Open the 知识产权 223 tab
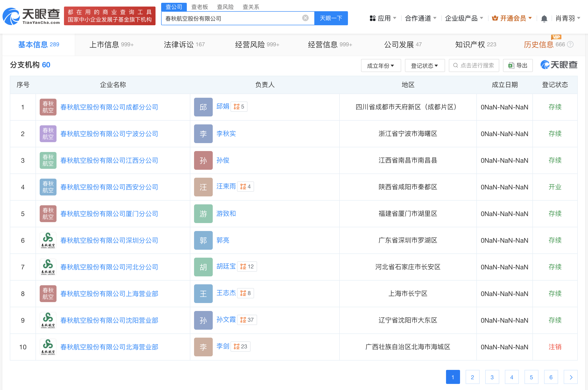Image resolution: width=588 pixels, height=390 pixels. (476, 44)
